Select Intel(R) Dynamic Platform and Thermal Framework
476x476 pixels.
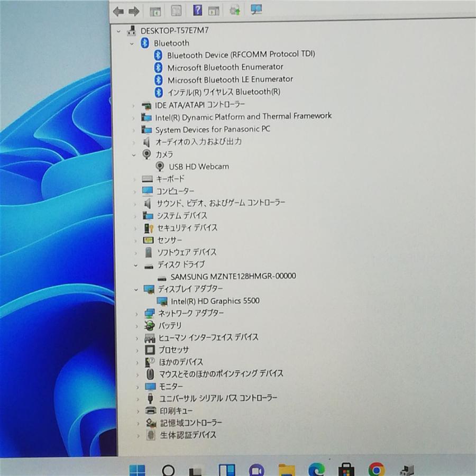(243, 116)
